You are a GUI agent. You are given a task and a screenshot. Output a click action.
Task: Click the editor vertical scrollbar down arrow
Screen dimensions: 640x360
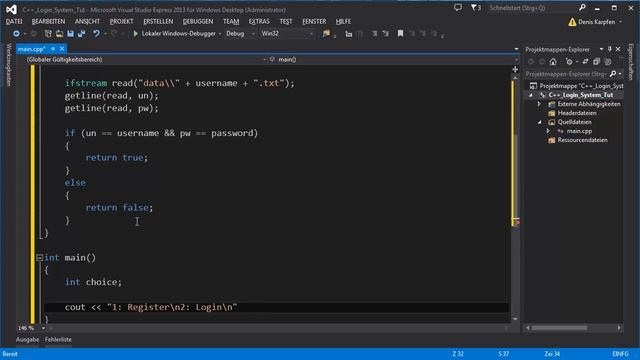click(x=515, y=319)
